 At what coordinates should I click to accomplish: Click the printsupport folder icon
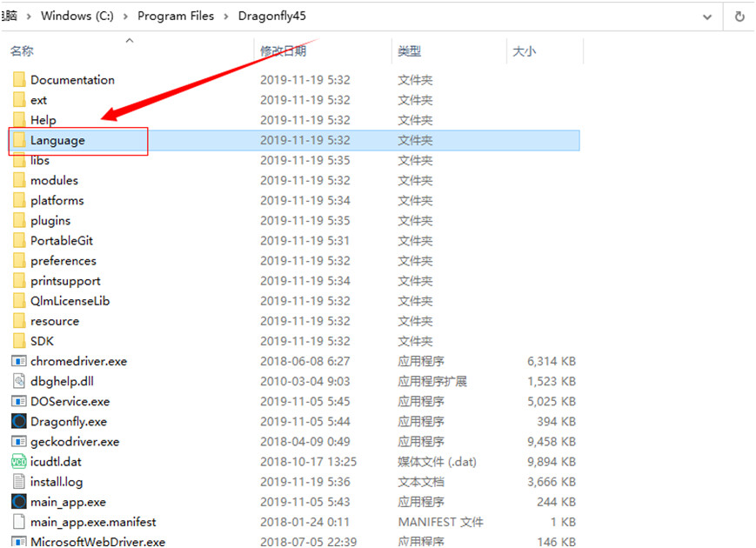click(19, 281)
